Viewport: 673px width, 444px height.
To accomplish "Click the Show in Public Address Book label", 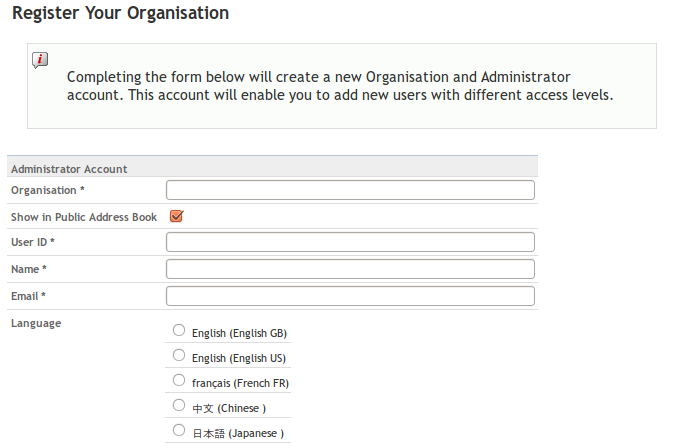I will click(x=84, y=217).
